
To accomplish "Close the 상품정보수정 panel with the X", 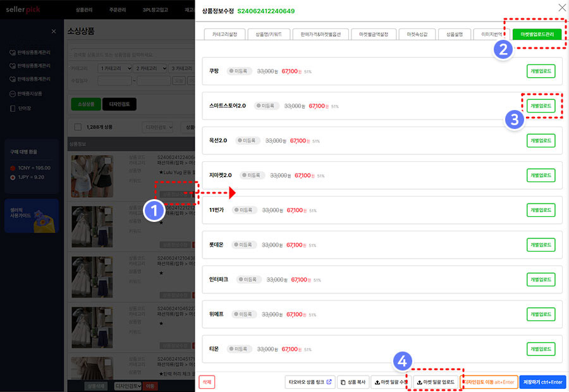I will pyautogui.click(x=562, y=8).
